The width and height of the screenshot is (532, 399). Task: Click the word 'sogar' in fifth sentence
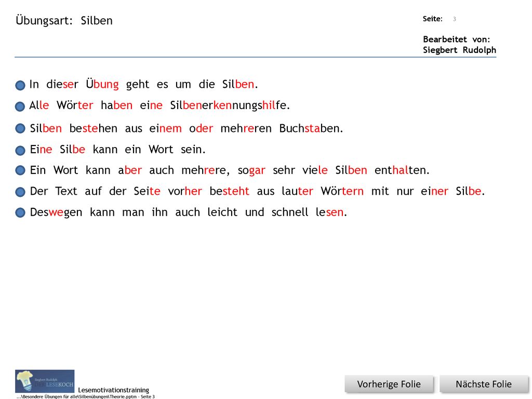(251, 170)
